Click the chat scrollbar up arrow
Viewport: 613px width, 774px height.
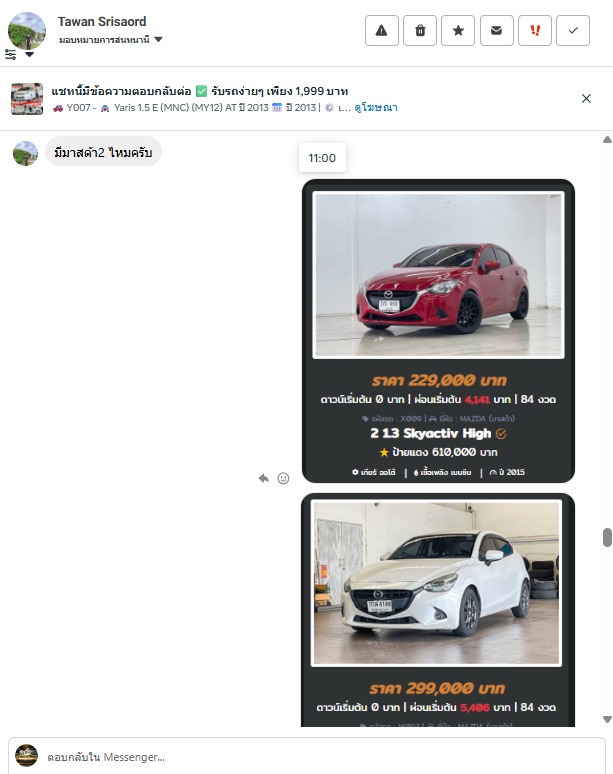coord(608,140)
